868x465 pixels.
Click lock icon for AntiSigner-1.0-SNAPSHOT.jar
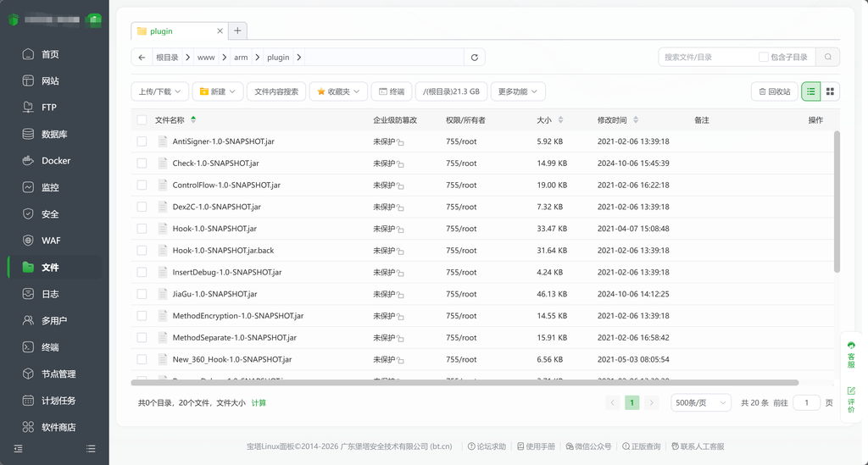400,142
